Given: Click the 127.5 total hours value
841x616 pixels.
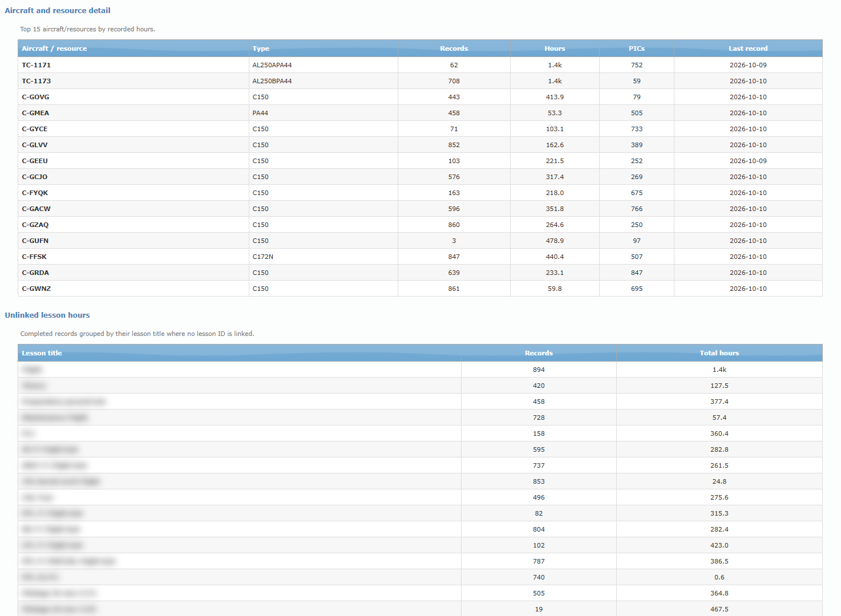Looking at the screenshot, I should [719, 386].
